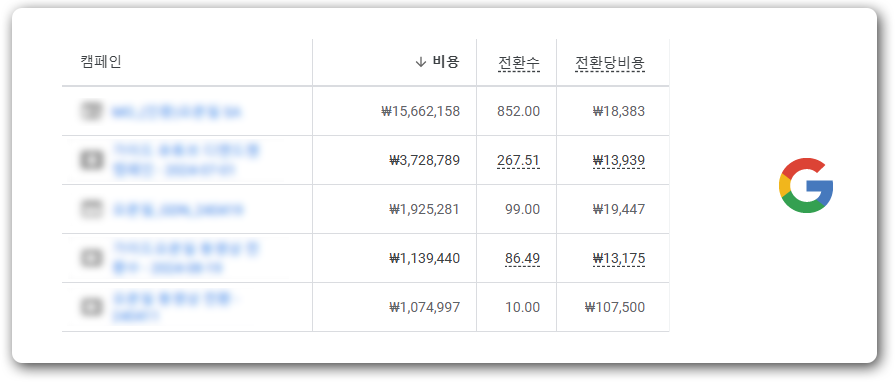Select the 전환당비용 column header
The image size is (895, 382).
coord(610,63)
